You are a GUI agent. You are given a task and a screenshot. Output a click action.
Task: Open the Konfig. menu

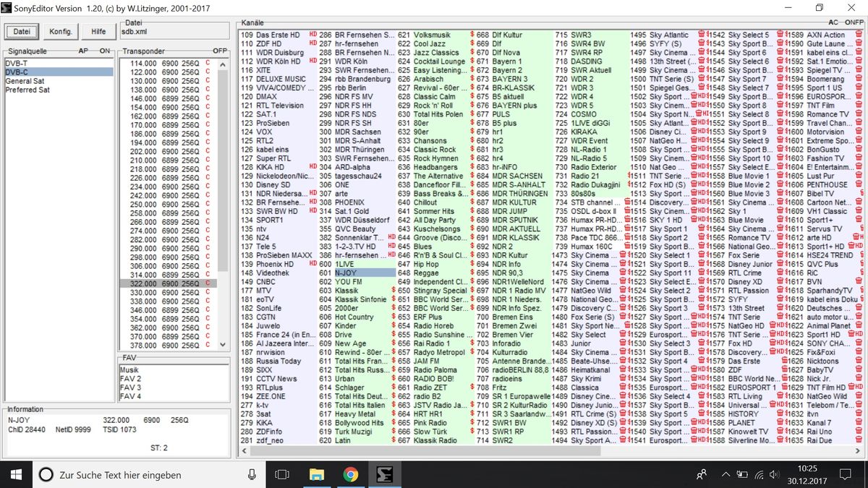point(61,32)
